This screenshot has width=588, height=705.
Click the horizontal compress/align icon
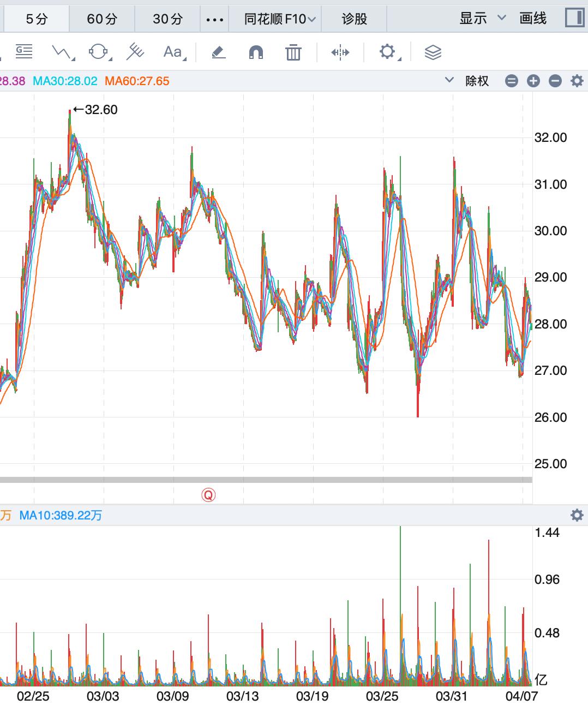pyautogui.click(x=340, y=52)
